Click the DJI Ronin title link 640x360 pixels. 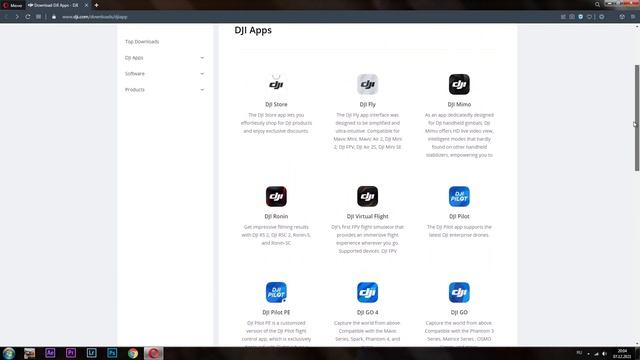[x=276, y=216]
